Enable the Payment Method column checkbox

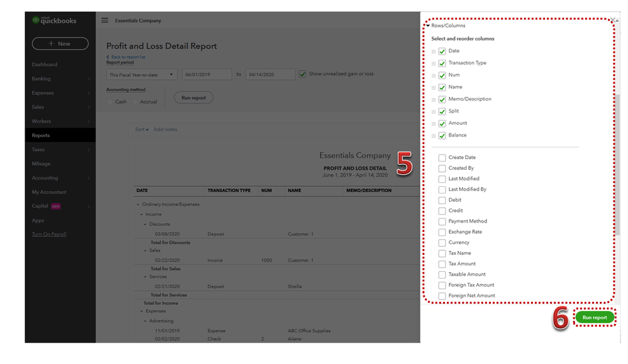click(442, 221)
